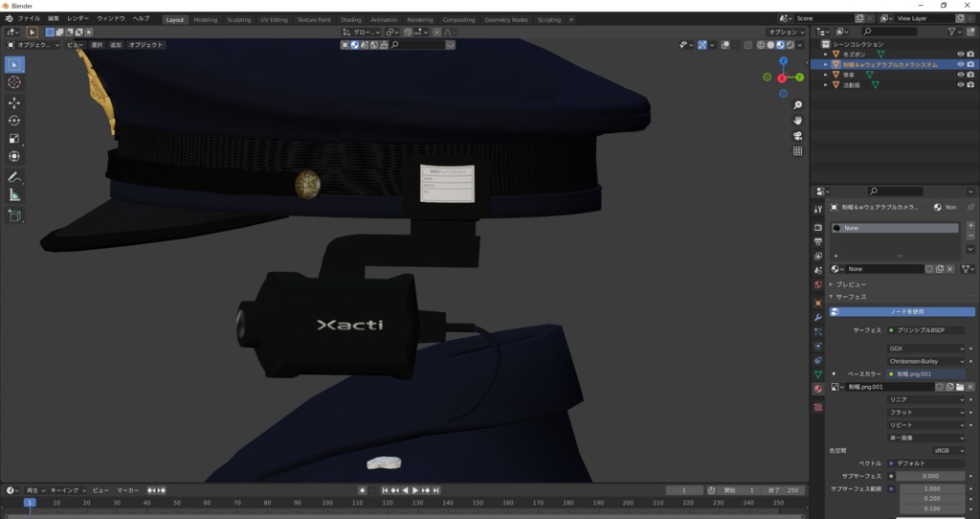Toggle fake user shield for material None
This screenshot has width=980, height=519.
point(929,269)
